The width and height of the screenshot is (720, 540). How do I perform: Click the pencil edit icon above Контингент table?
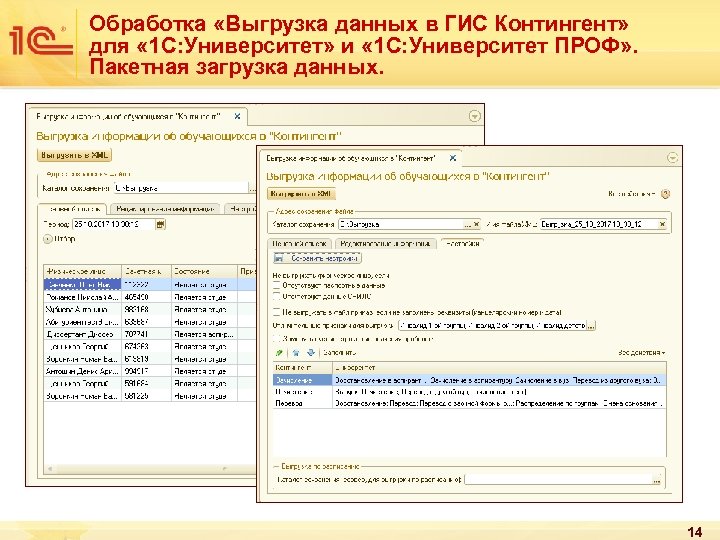click(279, 353)
